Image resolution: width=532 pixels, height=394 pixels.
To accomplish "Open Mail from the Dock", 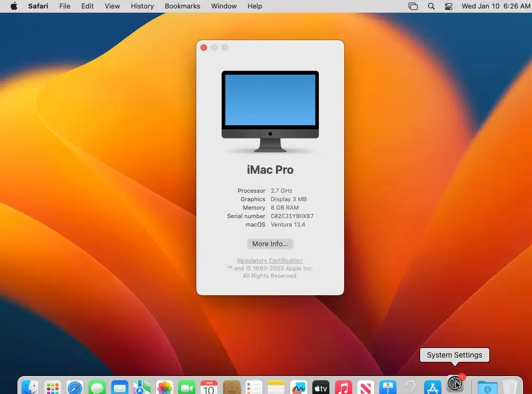I will 120,388.
